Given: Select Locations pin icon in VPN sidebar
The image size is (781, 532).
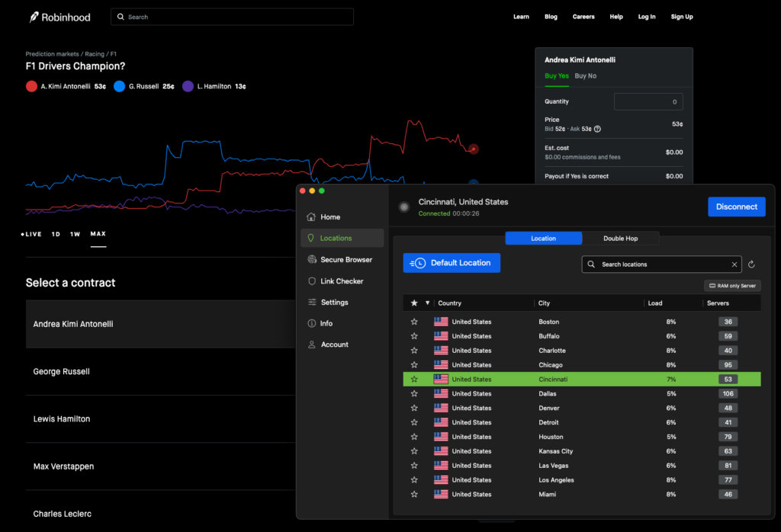Looking at the screenshot, I should coord(311,239).
